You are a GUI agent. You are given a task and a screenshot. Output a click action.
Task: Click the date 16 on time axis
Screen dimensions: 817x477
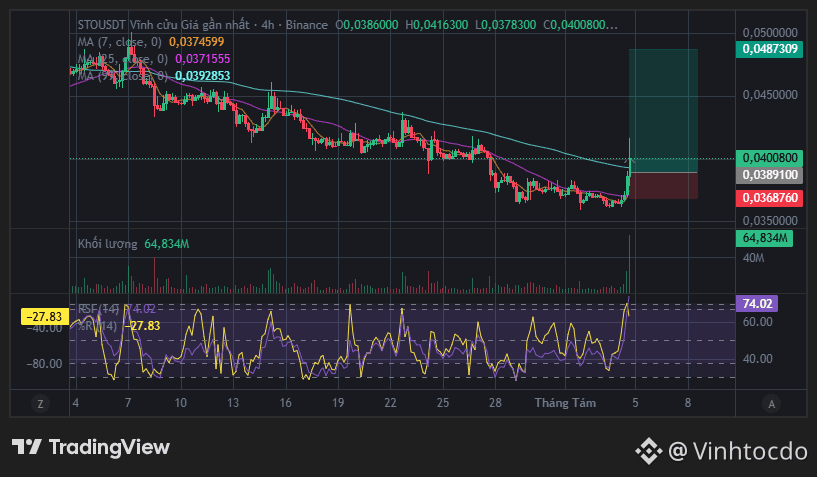[x=285, y=403]
